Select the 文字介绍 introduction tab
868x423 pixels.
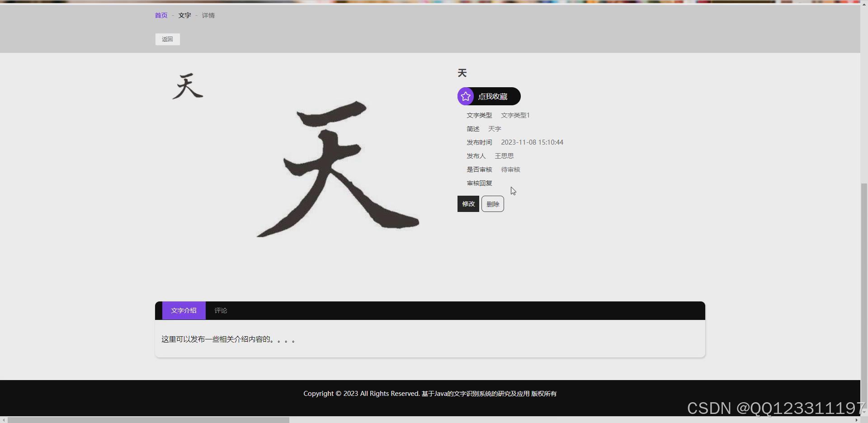click(184, 310)
